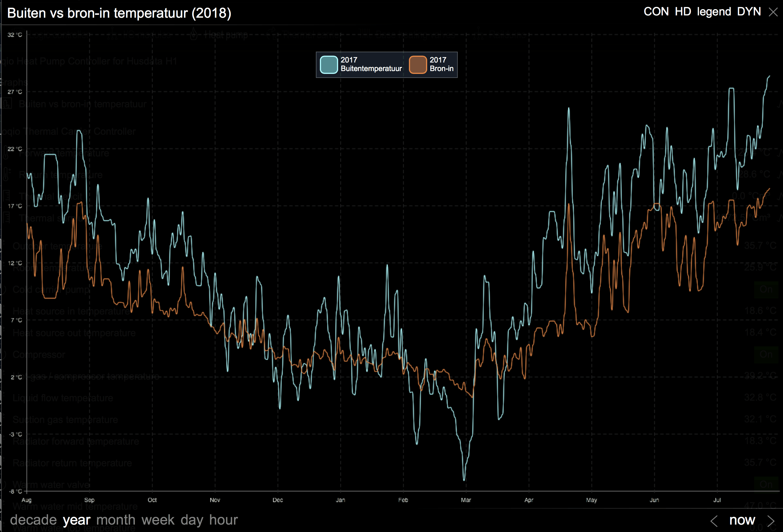Click the 2017 Buitentemperatuur legend label
This screenshot has width=783, height=532.
click(x=371, y=64)
